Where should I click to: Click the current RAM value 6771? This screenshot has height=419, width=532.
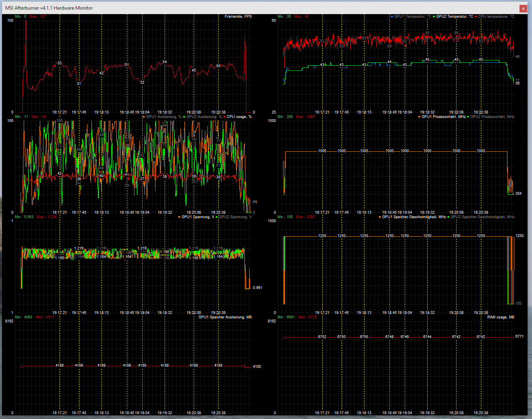pos(520,336)
